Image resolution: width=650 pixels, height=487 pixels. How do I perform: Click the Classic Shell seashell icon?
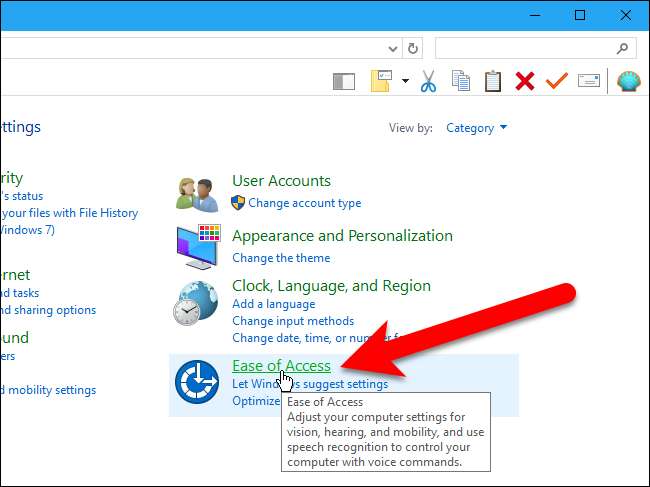(x=628, y=81)
